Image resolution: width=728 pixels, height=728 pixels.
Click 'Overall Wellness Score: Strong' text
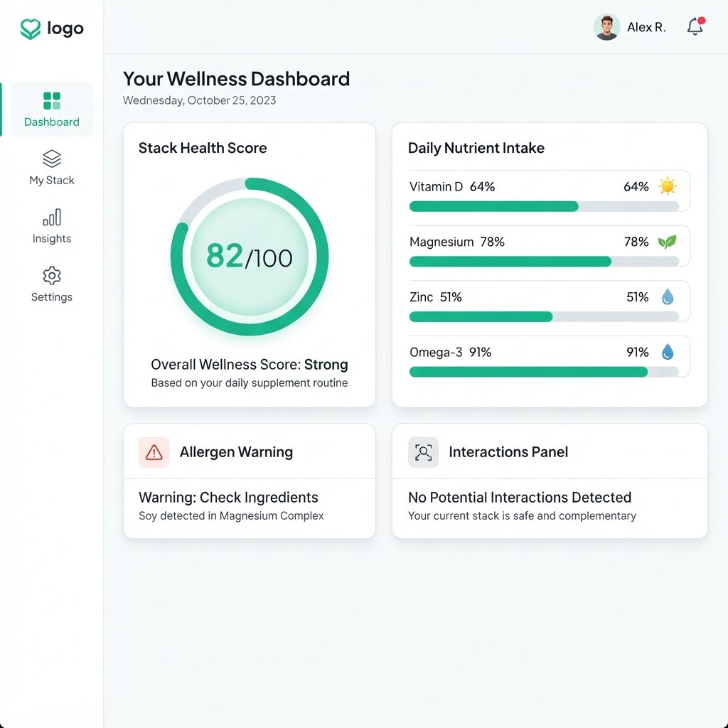pyautogui.click(x=250, y=365)
